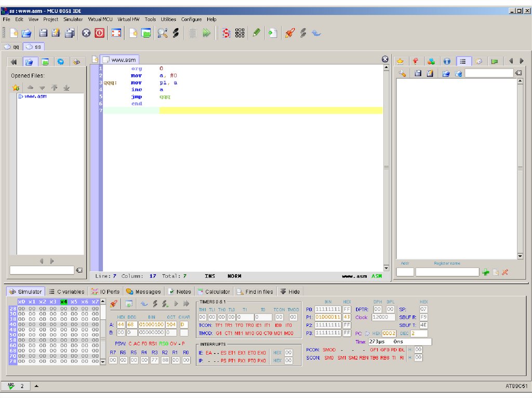
Task: Expand www.asm entry in Opened Files list
Action: pos(20,97)
